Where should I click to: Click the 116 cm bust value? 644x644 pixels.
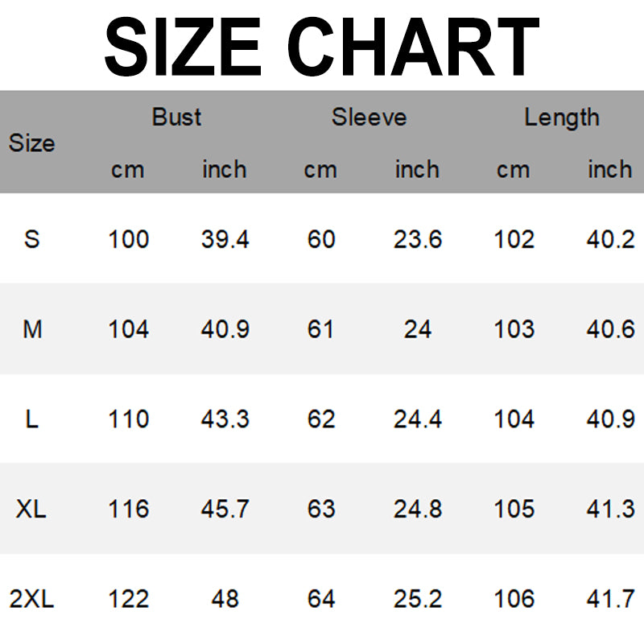pyautogui.click(x=128, y=509)
